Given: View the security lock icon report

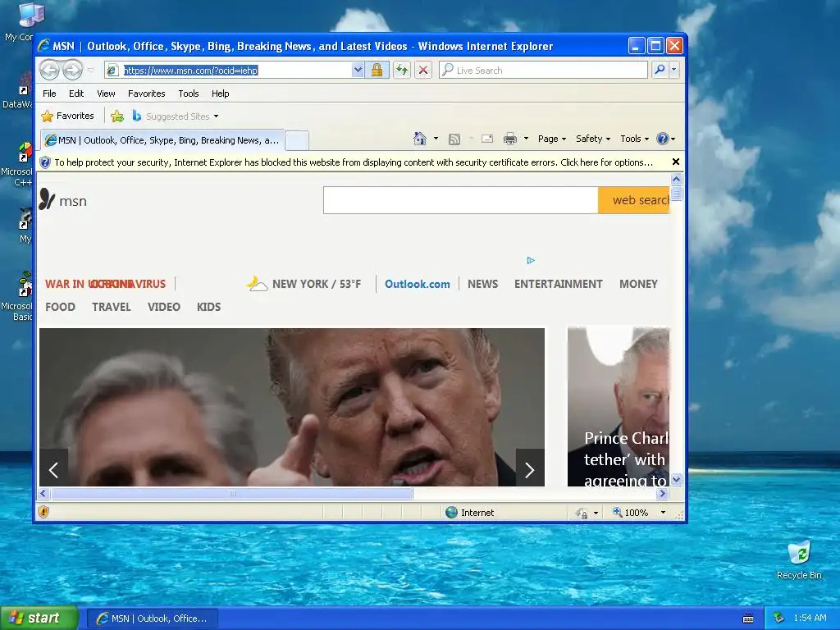Looking at the screenshot, I should click(x=377, y=71).
